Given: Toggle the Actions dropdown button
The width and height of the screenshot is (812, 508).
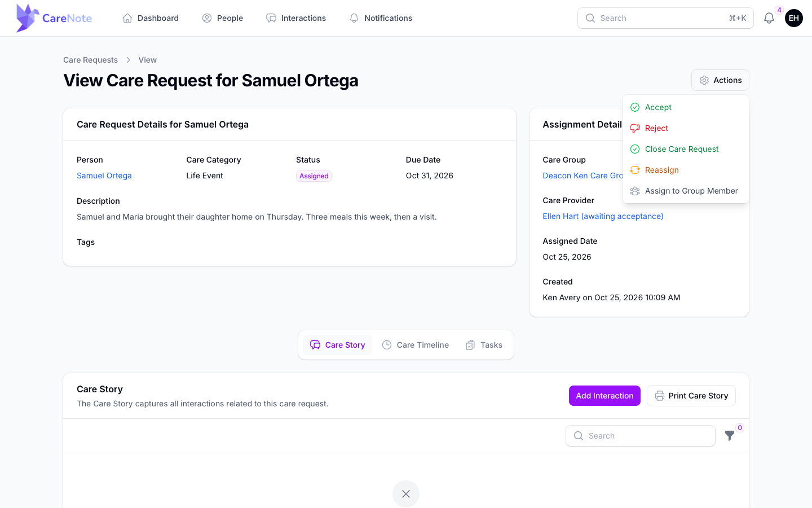Looking at the screenshot, I should coord(720,80).
